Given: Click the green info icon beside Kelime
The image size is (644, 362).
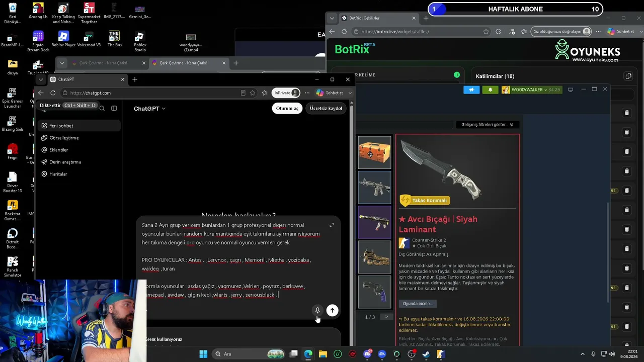Looking at the screenshot, I should pyautogui.click(x=457, y=75).
